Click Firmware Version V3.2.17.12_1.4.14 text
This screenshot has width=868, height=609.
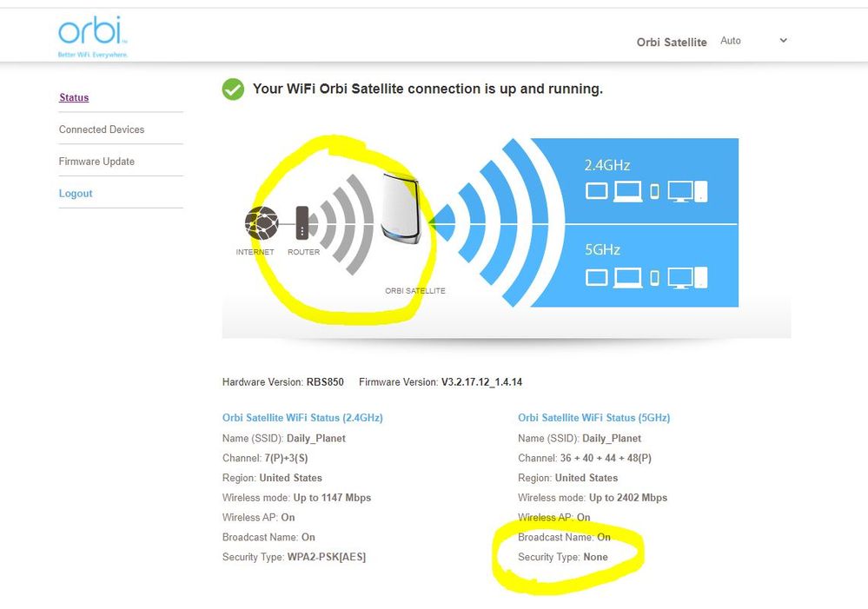441,382
